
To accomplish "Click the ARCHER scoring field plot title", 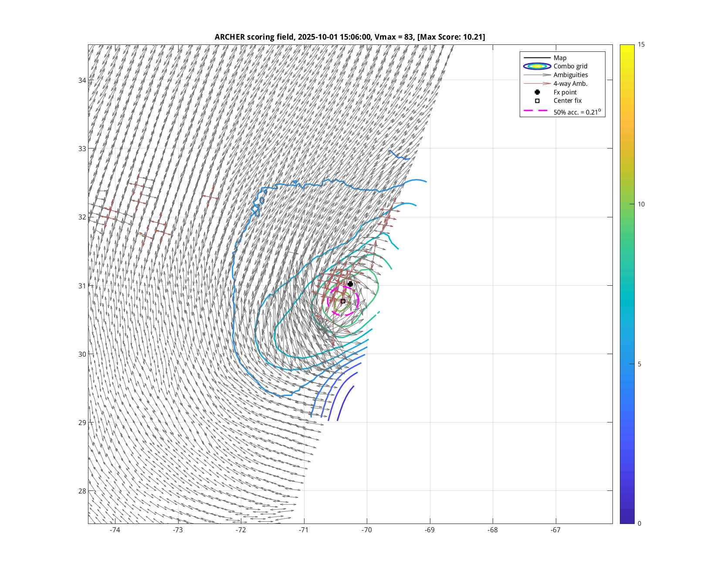I will point(349,37).
